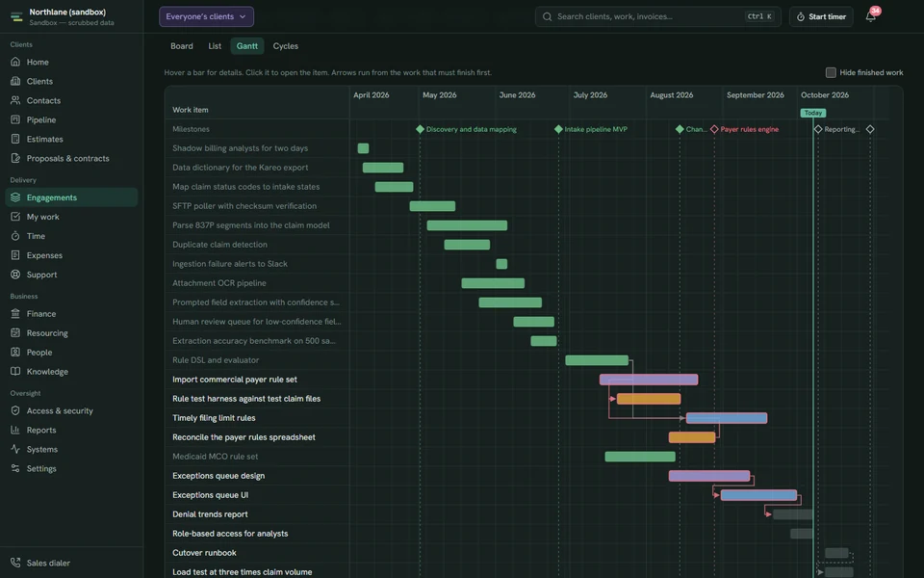The width and height of the screenshot is (924, 578).
Task: Click the Finance bank icon
Action: 15,314
